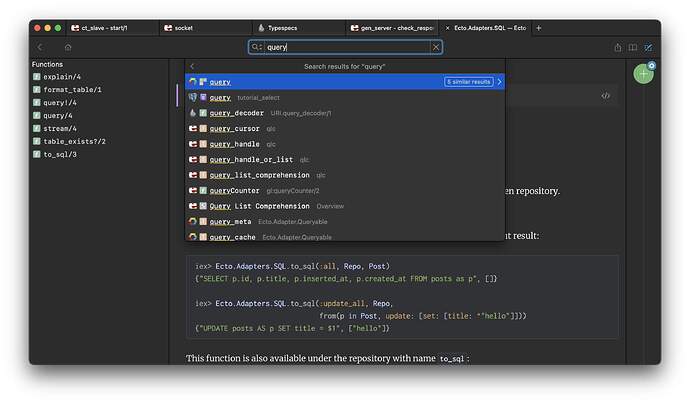Image resolution: width=690 pixels, height=403 pixels.
Task: Close the Ecto.Adapters.SQL tab
Action: [448, 28]
